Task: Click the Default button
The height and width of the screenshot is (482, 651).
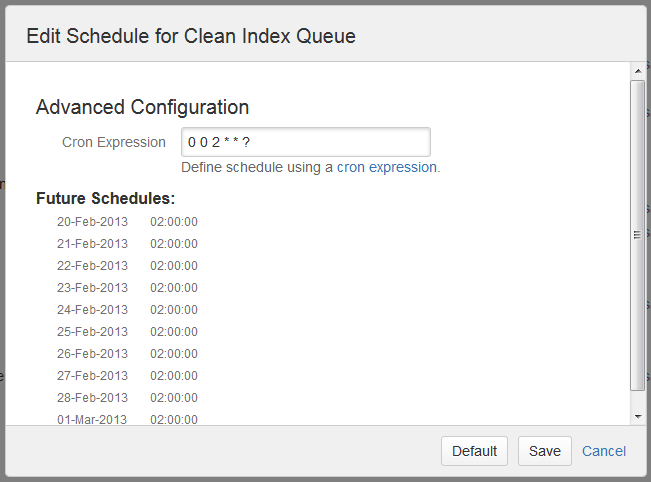Action: (474, 451)
